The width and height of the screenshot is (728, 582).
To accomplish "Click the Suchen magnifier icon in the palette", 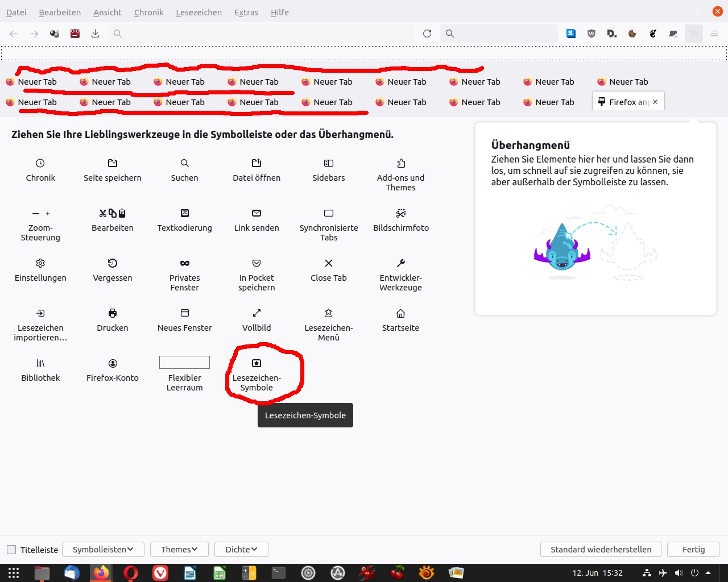I will coord(185,163).
